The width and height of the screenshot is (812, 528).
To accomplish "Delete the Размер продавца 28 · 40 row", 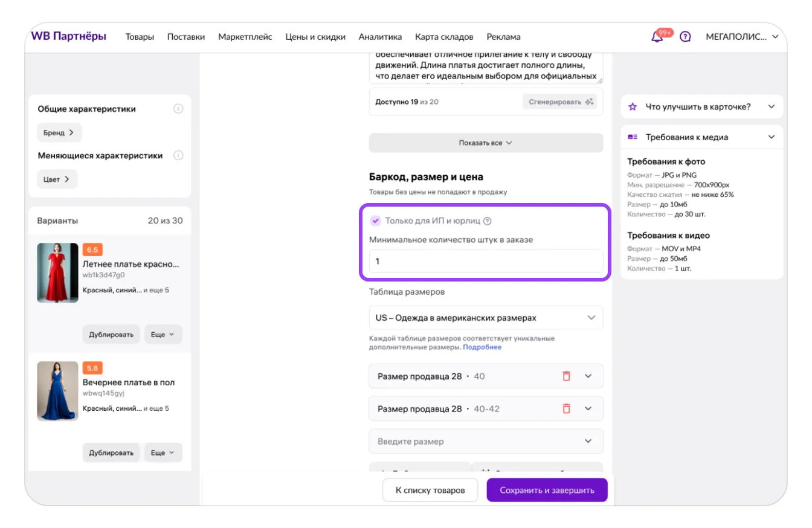I will (566, 376).
